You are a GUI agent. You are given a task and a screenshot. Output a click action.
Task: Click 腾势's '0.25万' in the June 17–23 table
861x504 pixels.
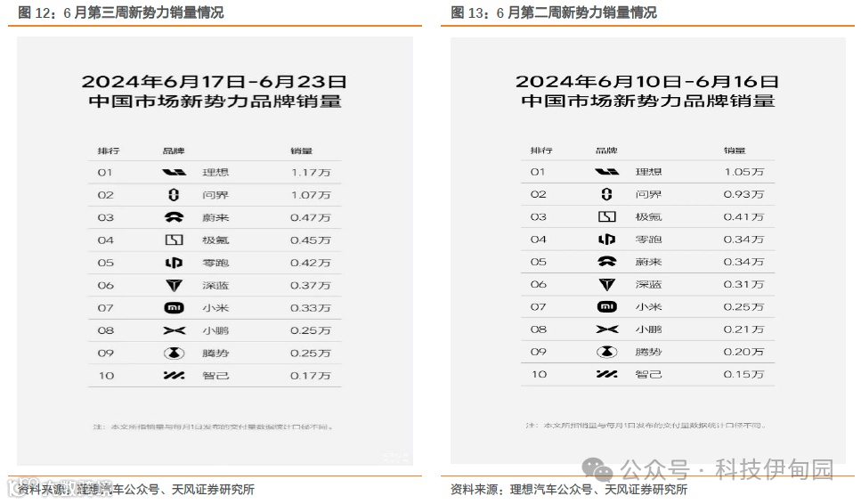tap(311, 353)
